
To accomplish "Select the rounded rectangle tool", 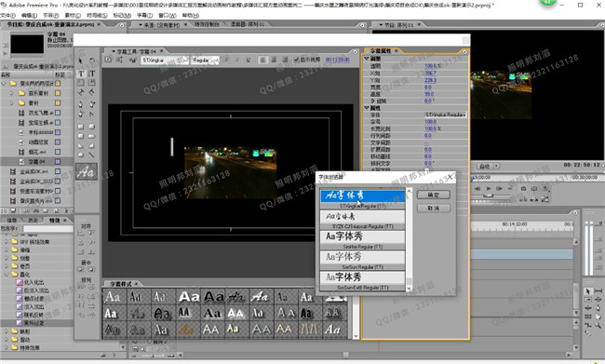I will click(92, 127).
